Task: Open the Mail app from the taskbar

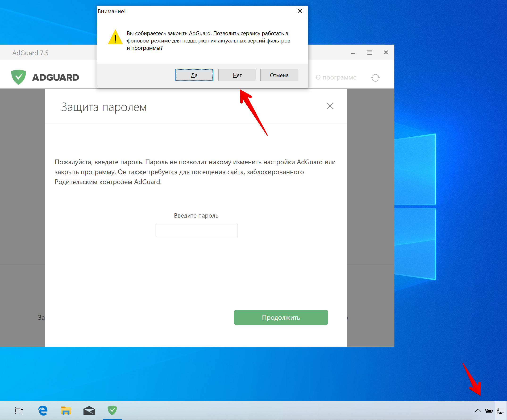Action: click(89, 410)
